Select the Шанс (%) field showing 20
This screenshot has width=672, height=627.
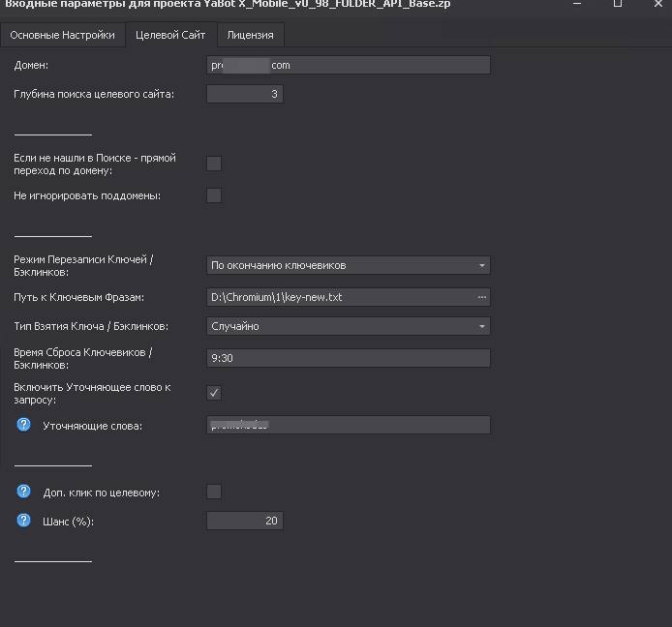coord(245,521)
